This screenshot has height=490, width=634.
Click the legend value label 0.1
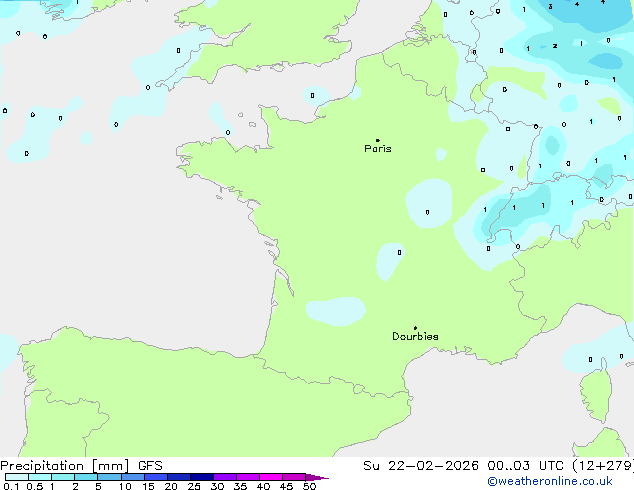[11, 486]
